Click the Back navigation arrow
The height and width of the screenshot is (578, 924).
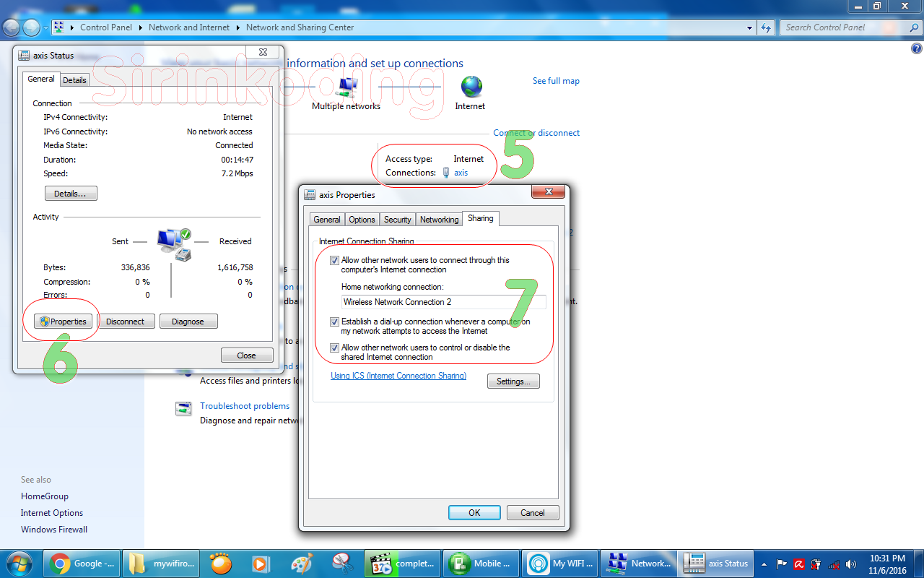click(x=12, y=27)
